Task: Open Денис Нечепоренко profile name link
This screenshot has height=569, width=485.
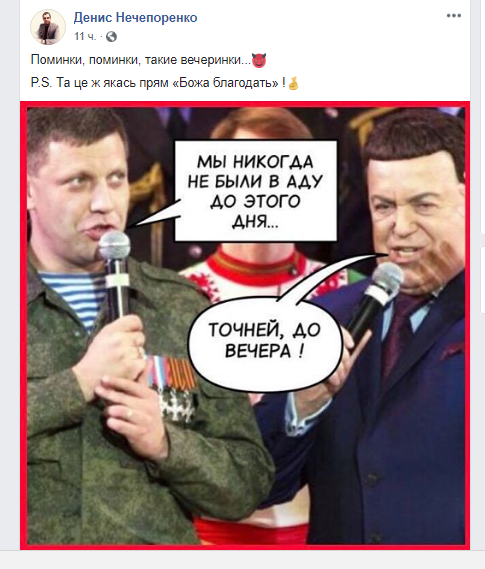Action: coord(135,17)
